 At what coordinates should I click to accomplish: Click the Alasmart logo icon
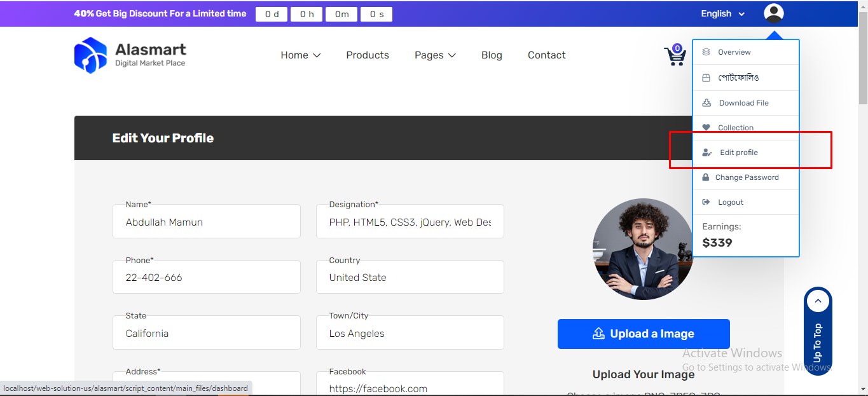[90, 55]
